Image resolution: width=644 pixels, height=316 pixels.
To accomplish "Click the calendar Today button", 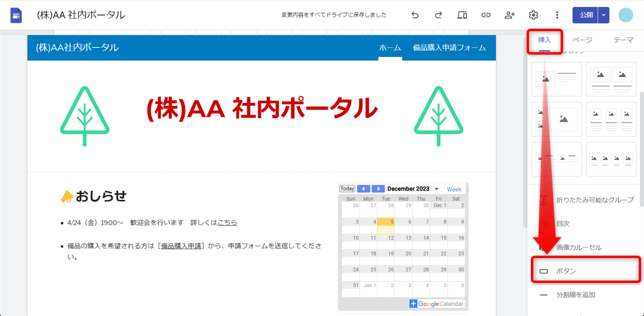I will pyautogui.click(x=347, y=189).
